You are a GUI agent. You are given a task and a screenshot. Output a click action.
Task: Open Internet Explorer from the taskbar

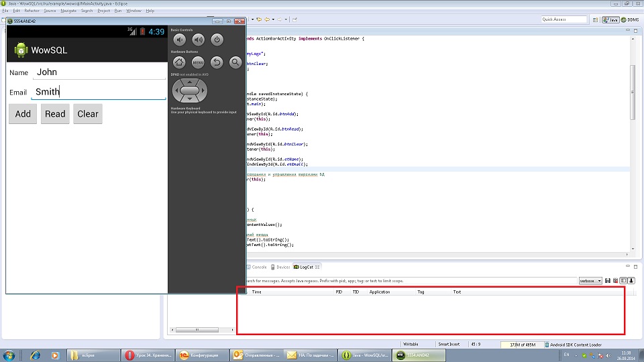pos(36,355)
